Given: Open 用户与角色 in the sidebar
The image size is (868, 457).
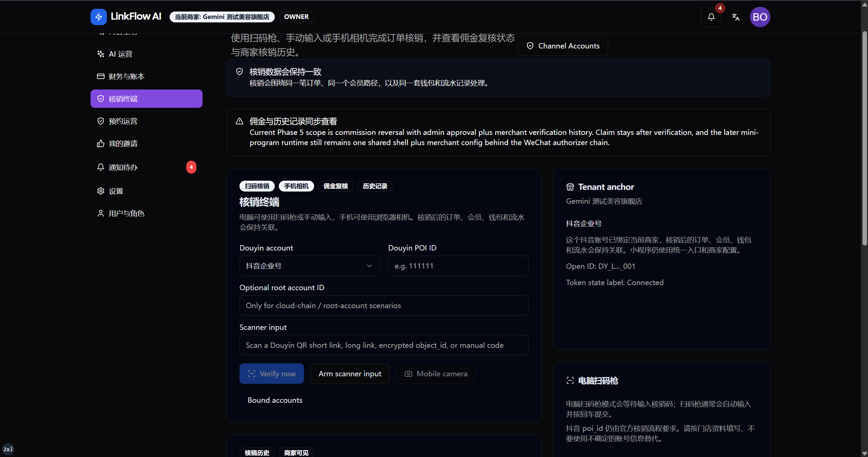Looking at the screenshot, I should 147,213.
